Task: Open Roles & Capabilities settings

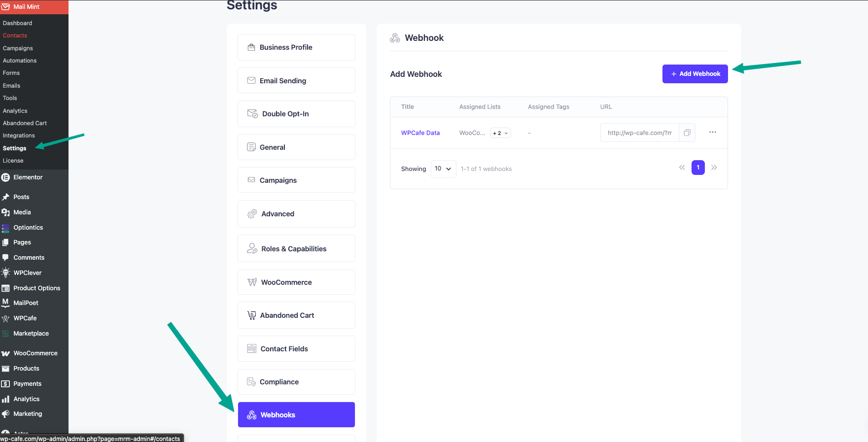Action: [296, 249]
